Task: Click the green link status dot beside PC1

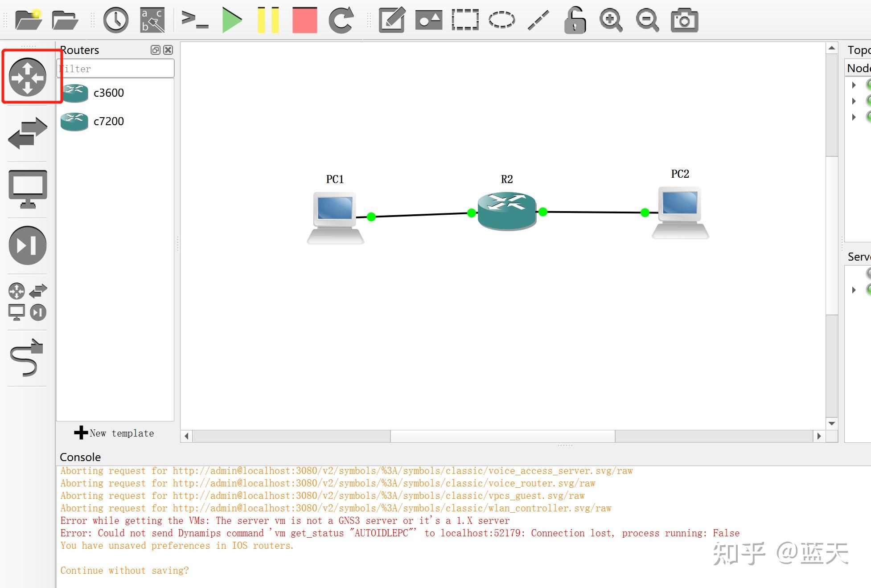Action: click(x=371, y=217)
